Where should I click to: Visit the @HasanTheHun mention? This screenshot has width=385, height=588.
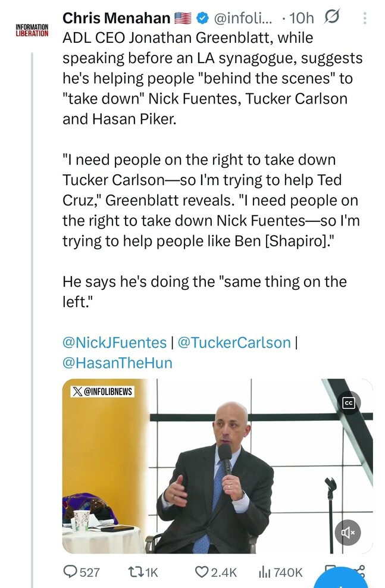pyautogui.click(x=117, y=362)
